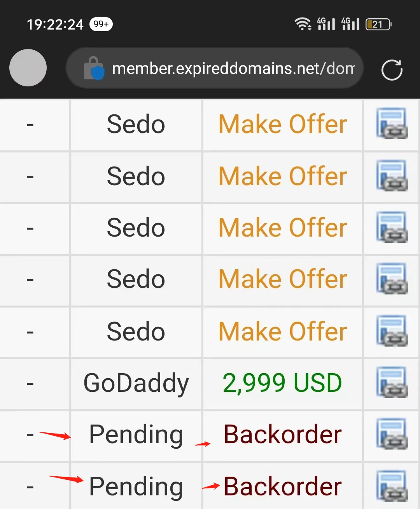Click the third row's related links icon
This screenshot has width=420, height=509.
(x=392, y=228)
